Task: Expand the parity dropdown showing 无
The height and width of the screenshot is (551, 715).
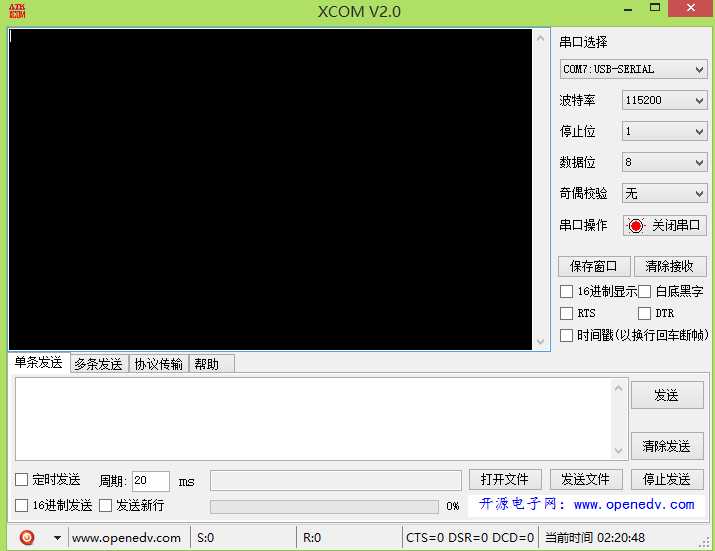Action: pos(664,193)
